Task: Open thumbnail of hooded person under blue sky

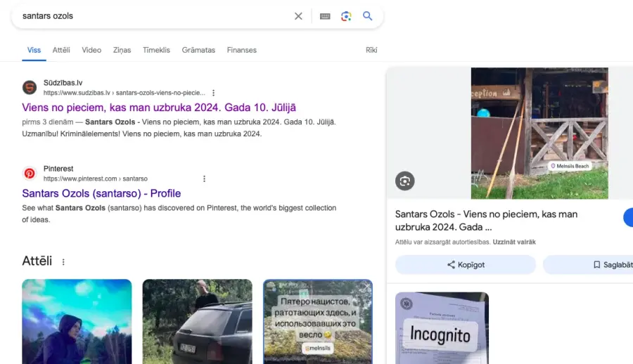Action: point(77,322)
